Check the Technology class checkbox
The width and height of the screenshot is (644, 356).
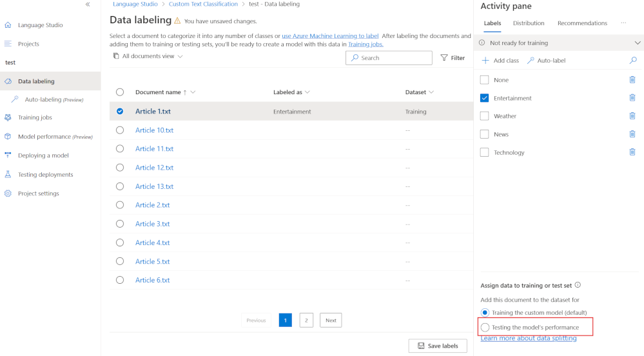[485, 152]
